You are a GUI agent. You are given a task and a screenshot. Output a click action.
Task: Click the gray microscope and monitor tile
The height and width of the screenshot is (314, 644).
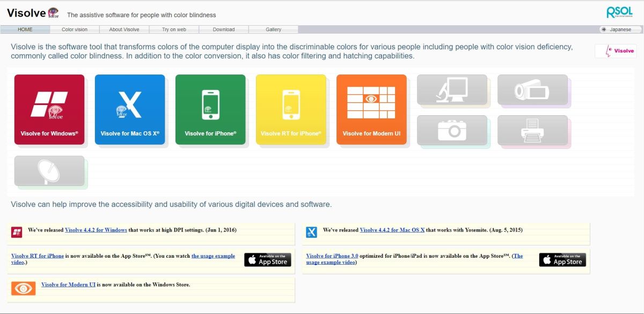[452, 89]
